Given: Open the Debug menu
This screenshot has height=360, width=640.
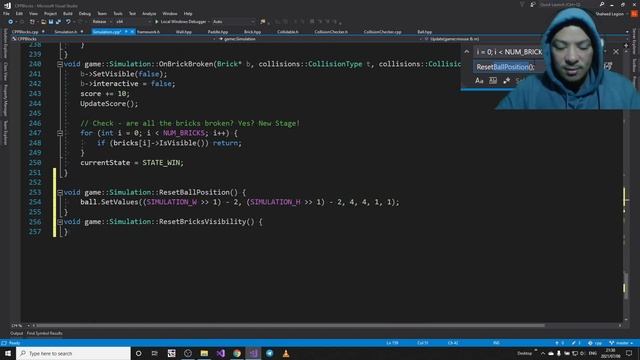Looking at the screenshot, I should point(85,13).
